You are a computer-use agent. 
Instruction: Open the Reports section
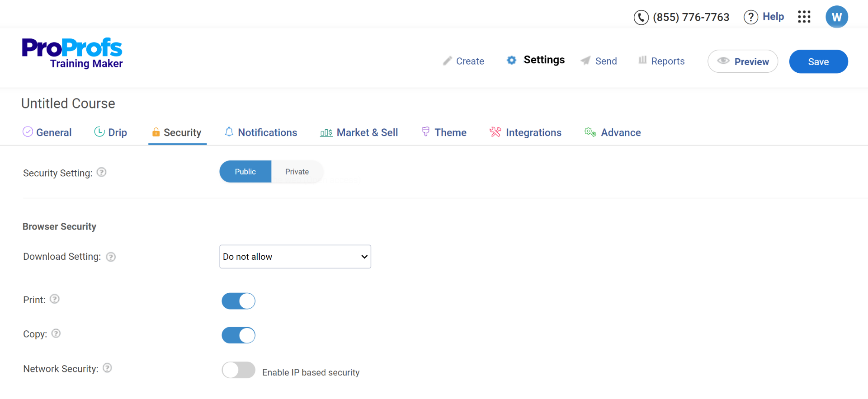coord(661,61)
